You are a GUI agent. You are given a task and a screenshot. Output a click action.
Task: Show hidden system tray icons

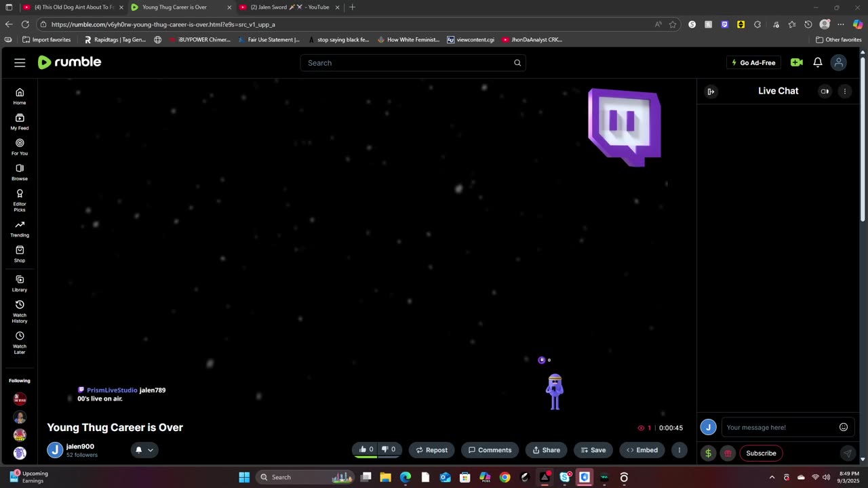(772, 477)
